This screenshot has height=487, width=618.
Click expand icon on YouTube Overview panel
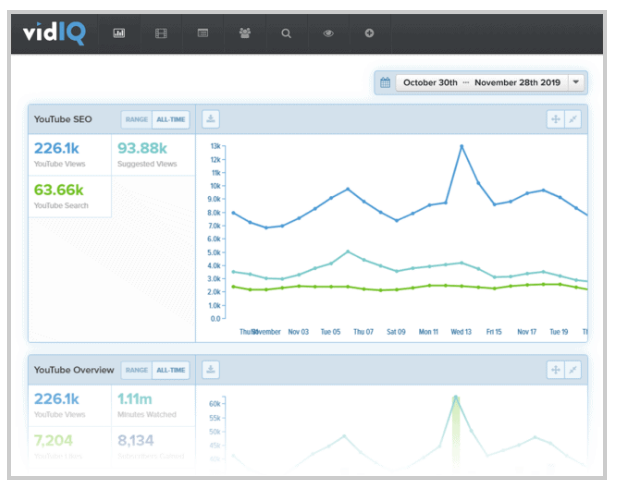(573, 370)
